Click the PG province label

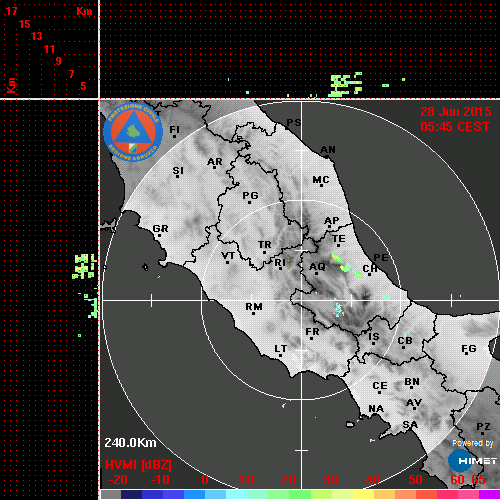250,196
